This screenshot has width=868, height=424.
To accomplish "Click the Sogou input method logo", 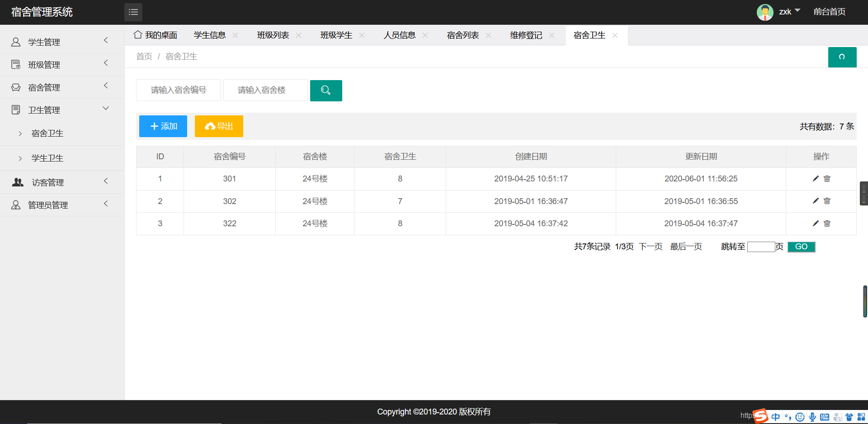I will point(760,416).
